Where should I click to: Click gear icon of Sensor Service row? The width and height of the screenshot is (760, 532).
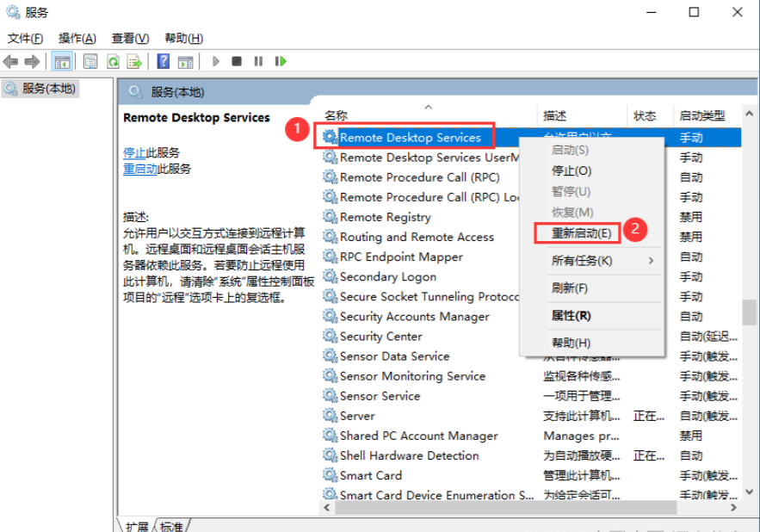pyautogui.click(x=330, y=395)
